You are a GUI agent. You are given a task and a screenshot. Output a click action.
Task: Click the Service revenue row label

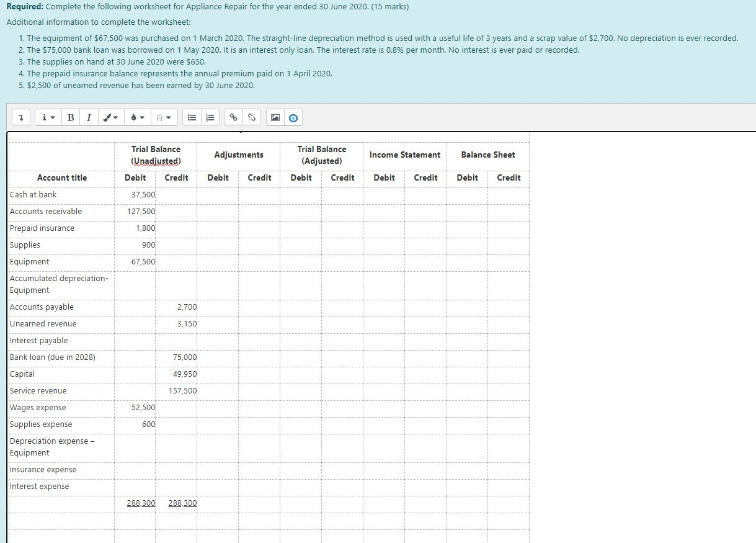38,391
